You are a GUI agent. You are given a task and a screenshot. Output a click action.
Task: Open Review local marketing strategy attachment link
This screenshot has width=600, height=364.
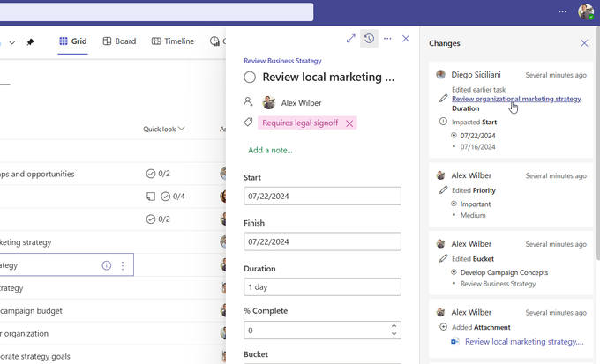point(524,342)
